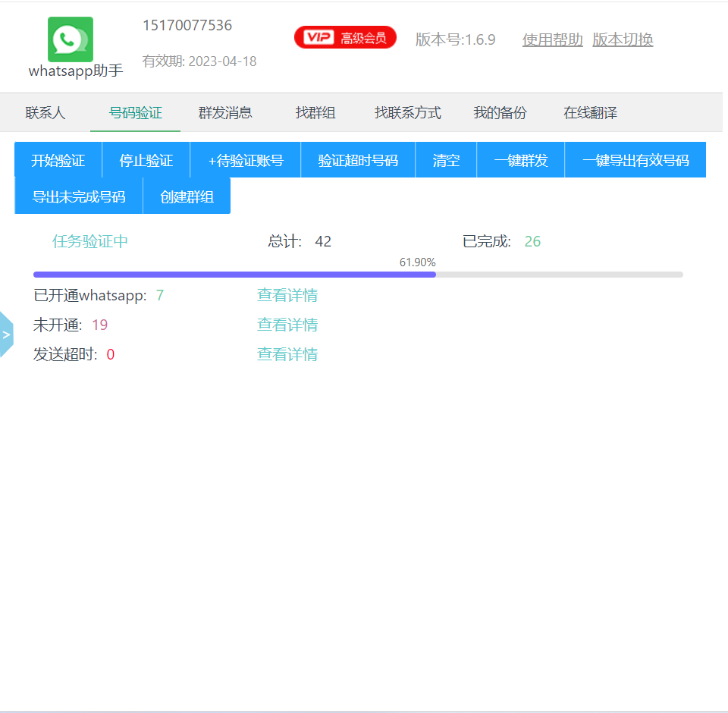Click the +待验证账号 button
728x713 pixels.
(246, 160)
